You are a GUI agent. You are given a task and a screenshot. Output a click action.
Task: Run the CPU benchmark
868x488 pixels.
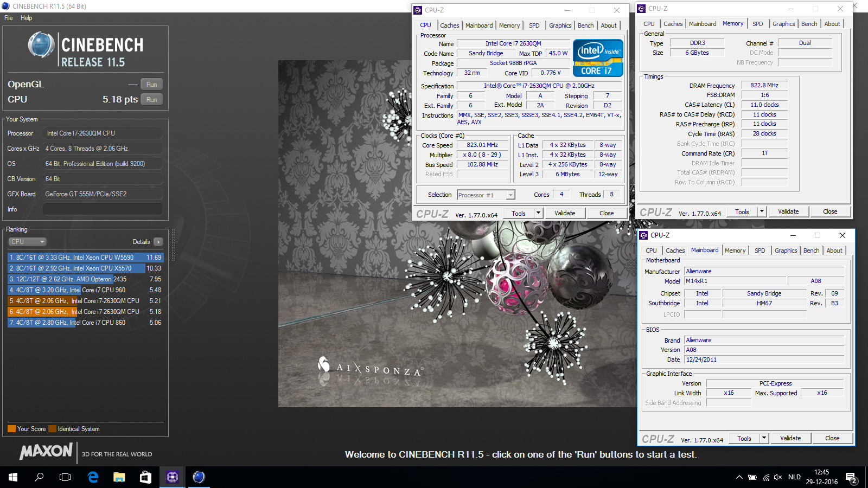pos(152,100)
